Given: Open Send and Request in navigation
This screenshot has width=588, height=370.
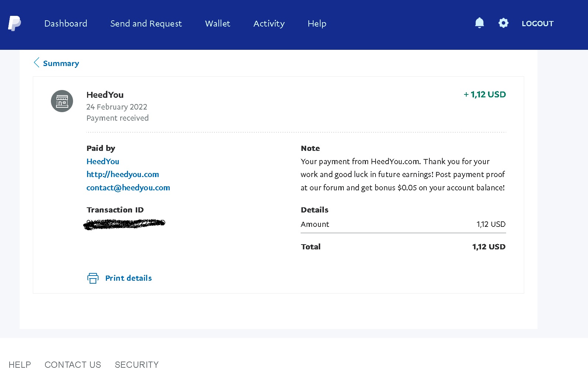Looking at the screenshot, I should 146,24.
